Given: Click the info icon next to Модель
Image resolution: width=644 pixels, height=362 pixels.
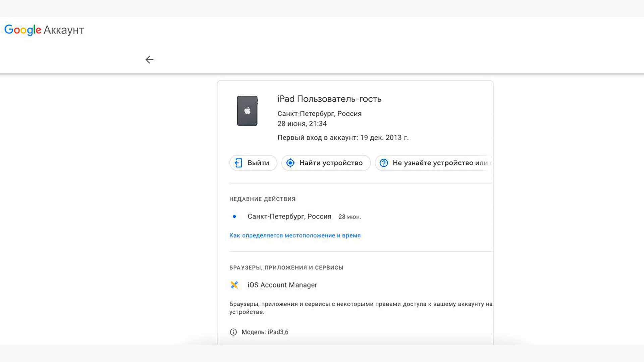Looking at the screenshot, I should [x=233, y=332].
